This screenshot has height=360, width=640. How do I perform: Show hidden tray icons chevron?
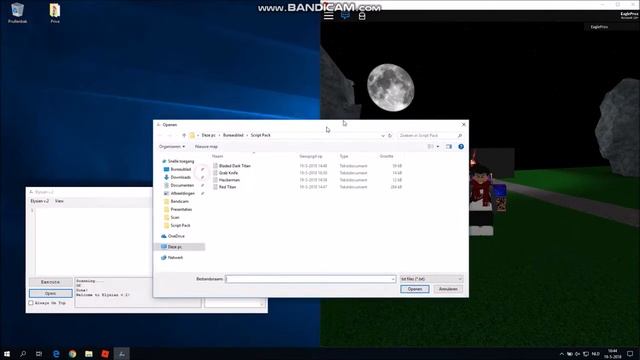[562, 354]
